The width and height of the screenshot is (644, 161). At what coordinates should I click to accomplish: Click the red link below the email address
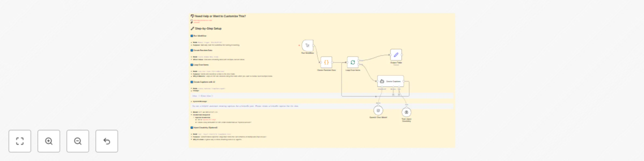click(196, 22)
